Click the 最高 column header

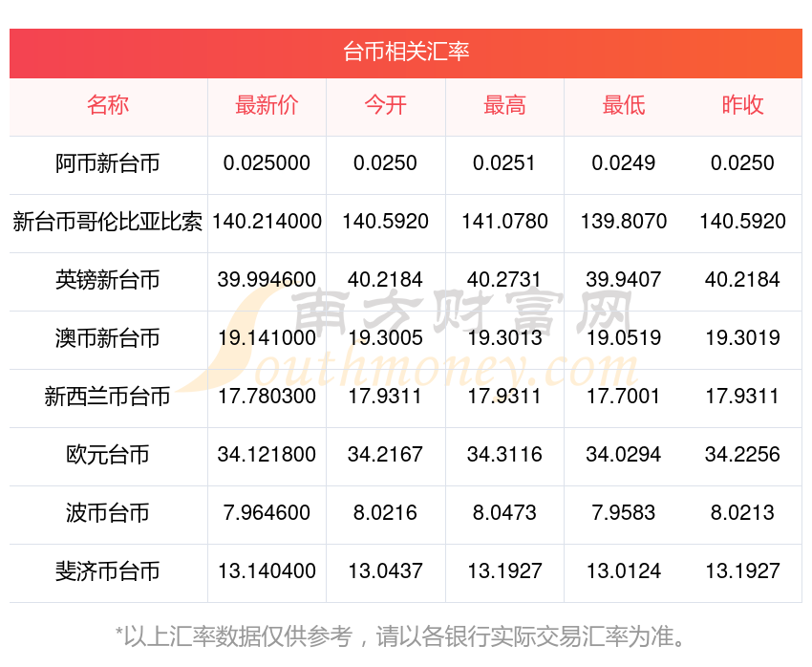(504, 105)
